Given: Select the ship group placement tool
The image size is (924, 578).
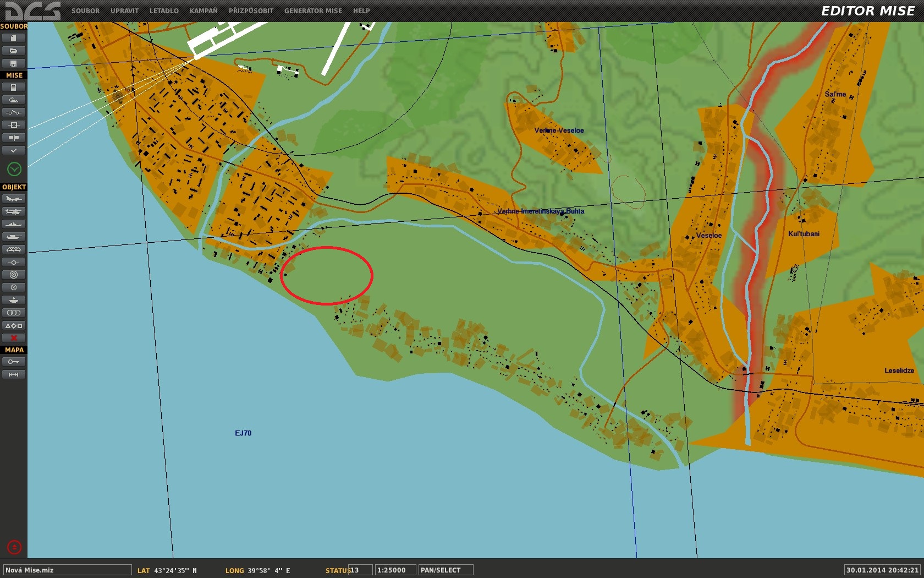Looking at the screenshot, I should [14, 224].
